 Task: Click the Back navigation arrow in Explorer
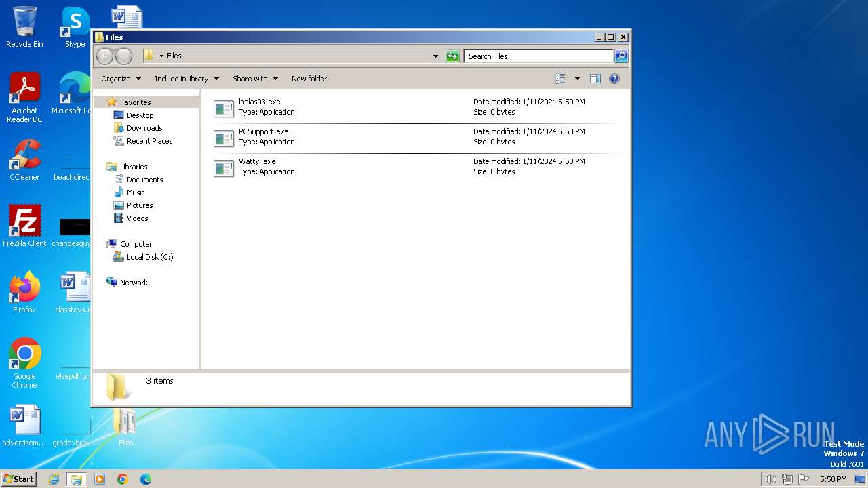click(x=104, y=56)
